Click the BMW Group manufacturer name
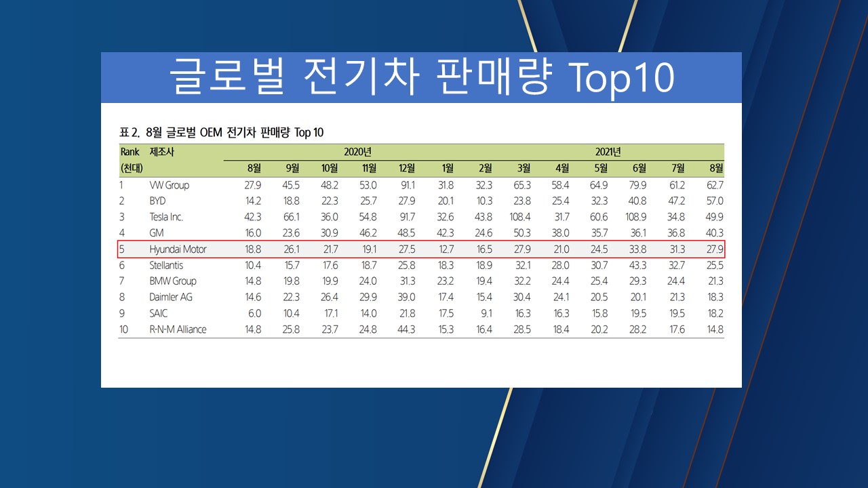Viewport: 868px width, 488px height. tap(172, 281)
